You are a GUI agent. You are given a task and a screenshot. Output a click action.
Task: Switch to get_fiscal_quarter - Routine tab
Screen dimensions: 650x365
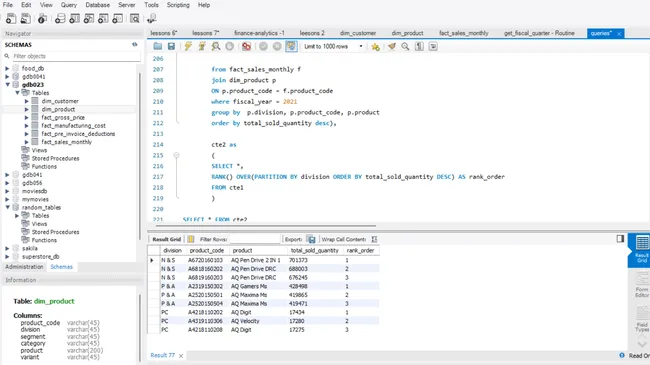click(539, 33)
